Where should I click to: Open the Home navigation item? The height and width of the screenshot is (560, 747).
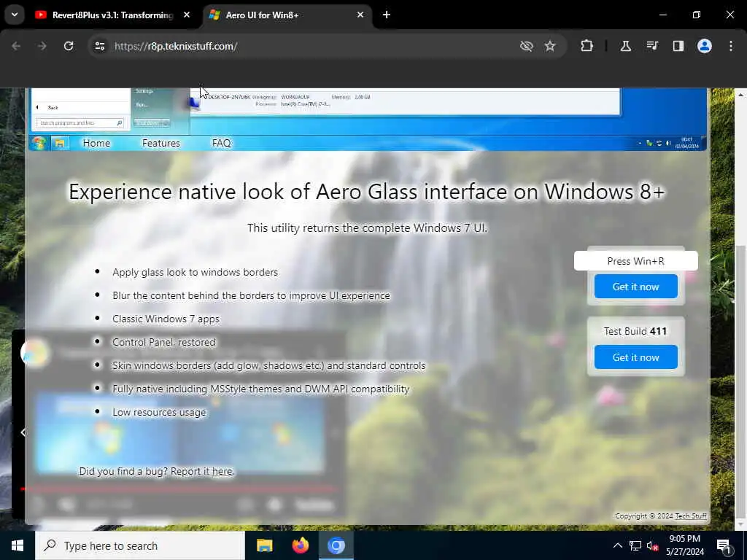coord(96,143)
